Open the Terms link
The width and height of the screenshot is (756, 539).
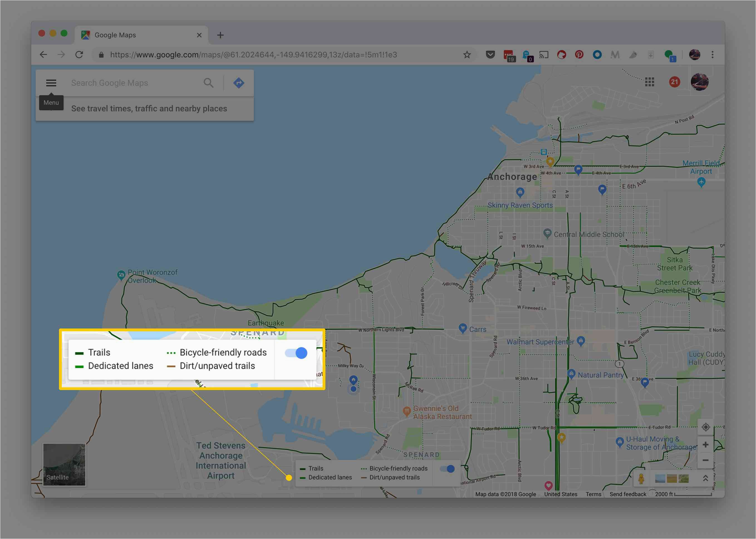click(x=593, y=494)
